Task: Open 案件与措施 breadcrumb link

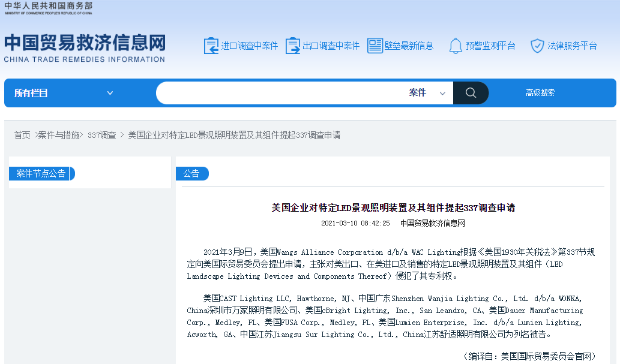Action: 59,135
